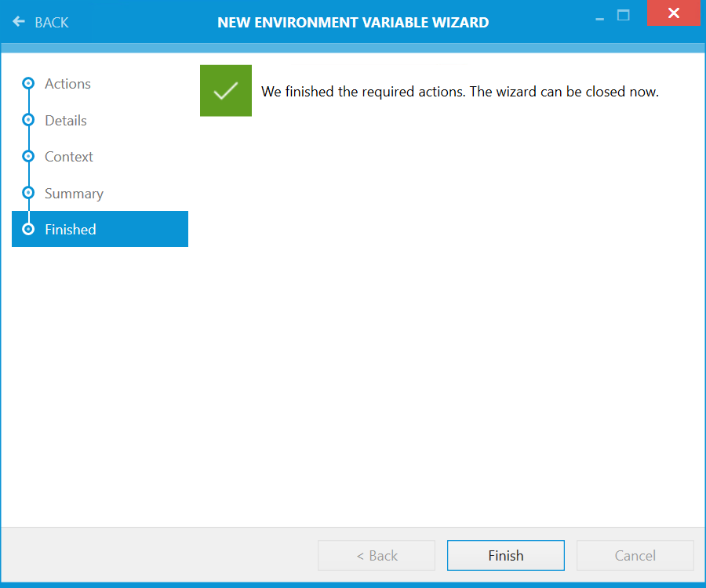Click the back arrow in the title bar
706x588 pixels.
(x=19, y=22)
